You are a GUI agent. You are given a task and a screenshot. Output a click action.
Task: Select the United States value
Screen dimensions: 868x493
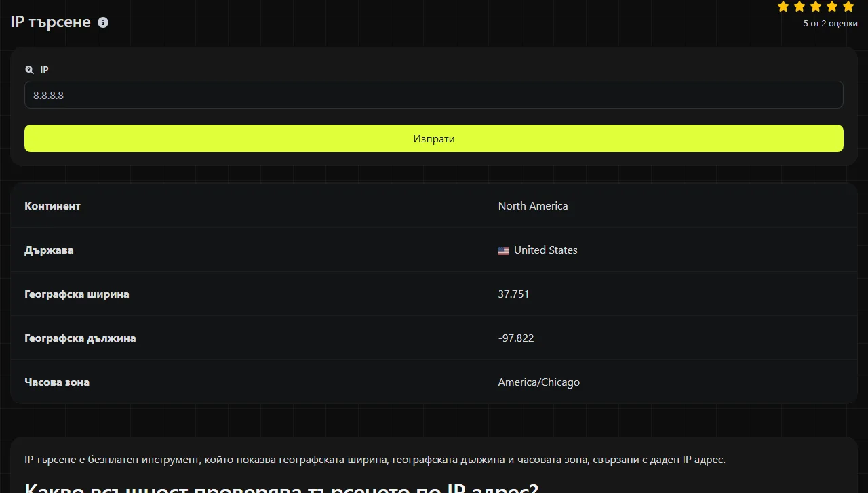[x=546, y=250]
